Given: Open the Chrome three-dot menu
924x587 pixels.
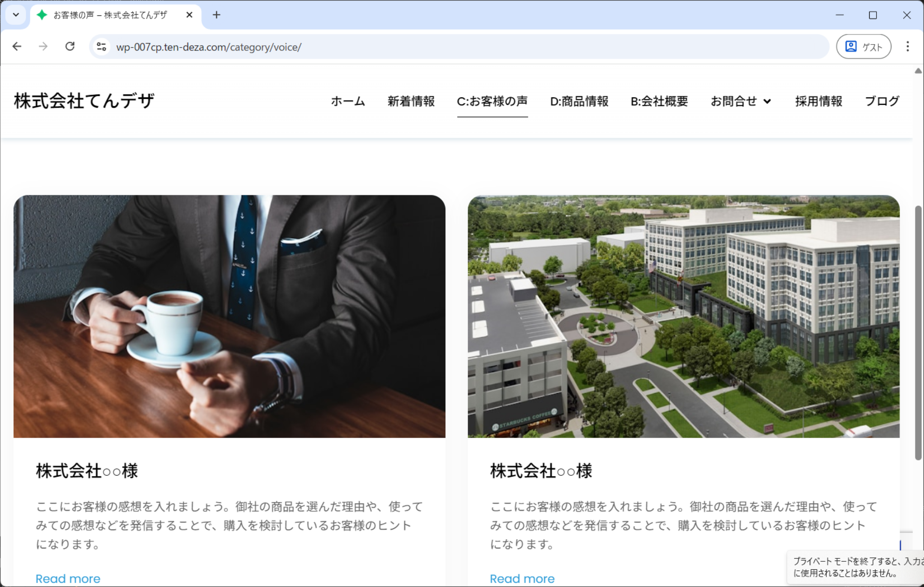Looking at the screenshot, I should pos(907,47).
